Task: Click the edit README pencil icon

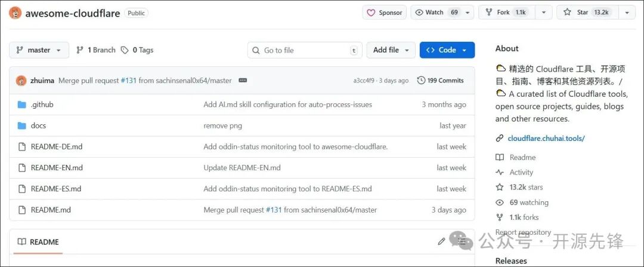Action: point(441,242)
